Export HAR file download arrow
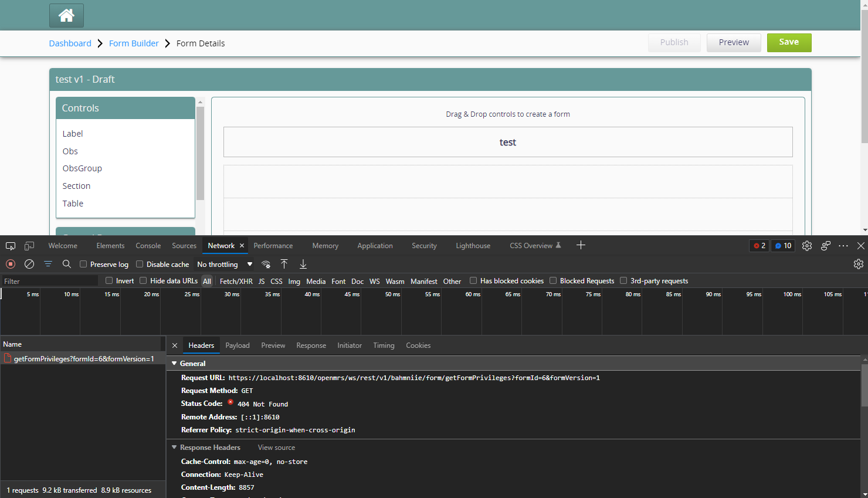868x498 pixels. pyautogui.click(x=303, y=264)
